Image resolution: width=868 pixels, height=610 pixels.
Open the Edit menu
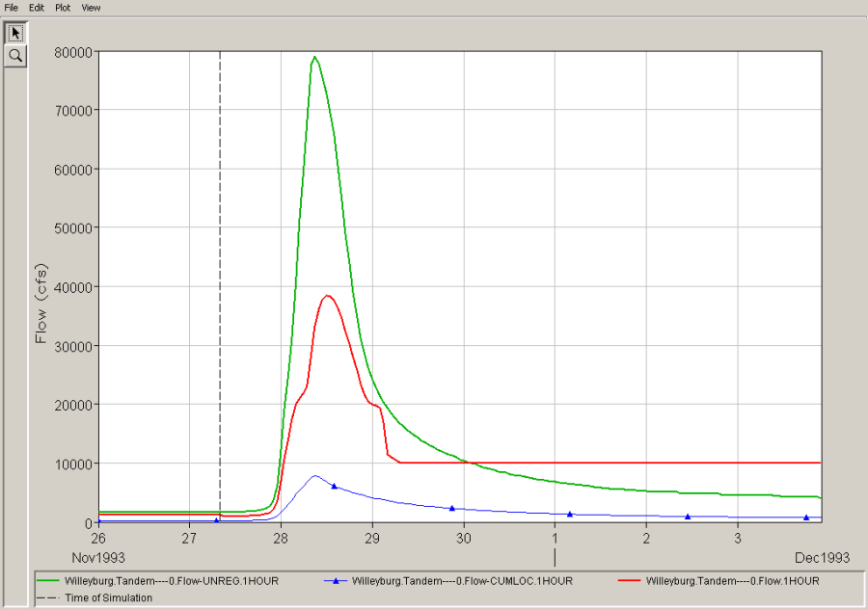(37, 8)
